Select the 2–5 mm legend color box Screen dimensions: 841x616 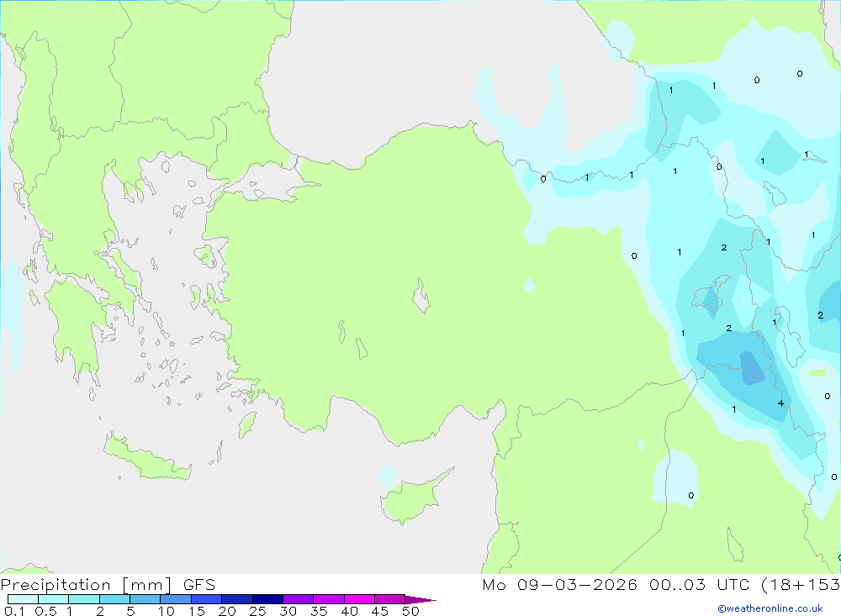tap(114, 599)
